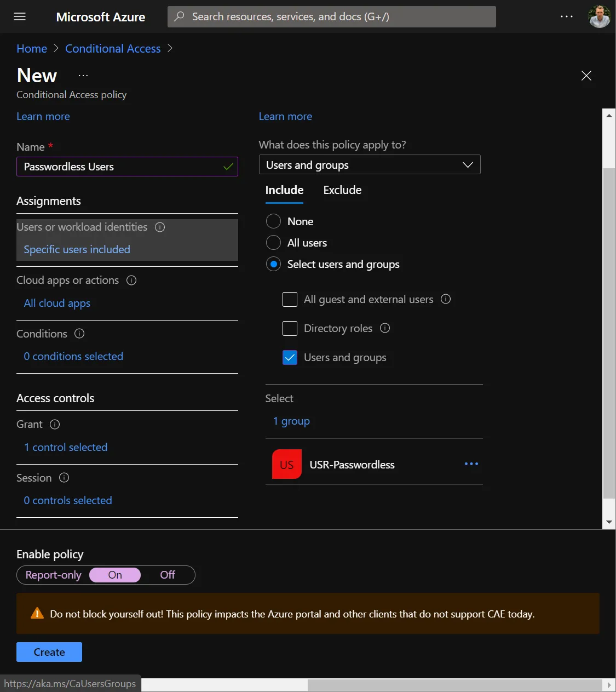Screen dimensions: 616x692
Task: Select the All users radio option
Action: (x=273, y=243)
